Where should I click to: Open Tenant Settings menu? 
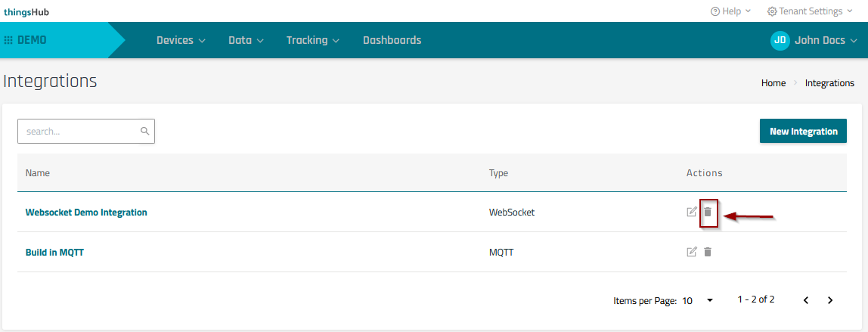810,11
